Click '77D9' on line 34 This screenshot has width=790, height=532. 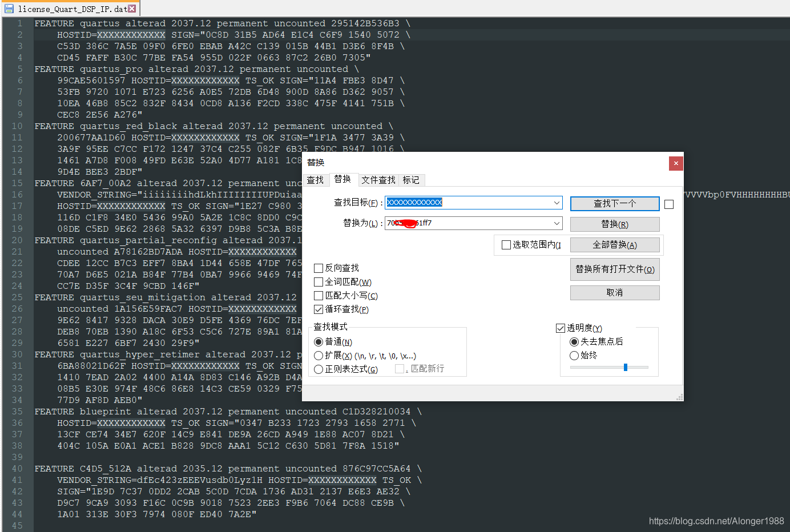68,400
